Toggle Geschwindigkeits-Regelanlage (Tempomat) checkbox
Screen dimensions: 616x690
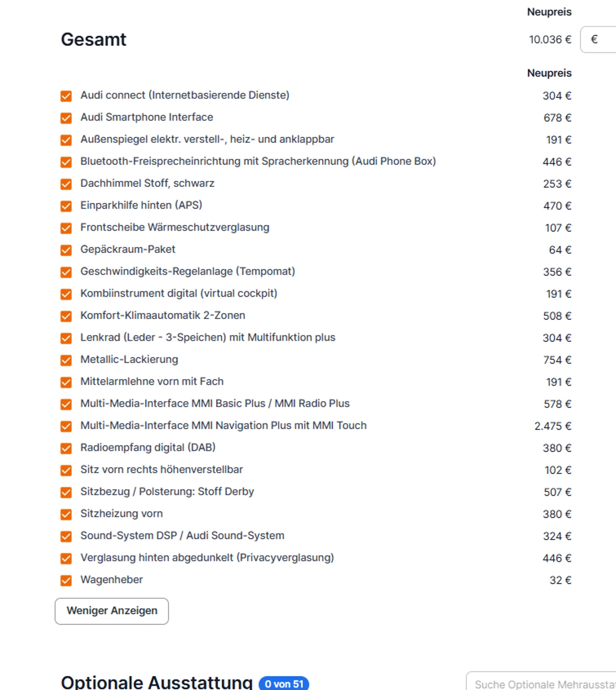pyautogui.click(x=66, y=272)
